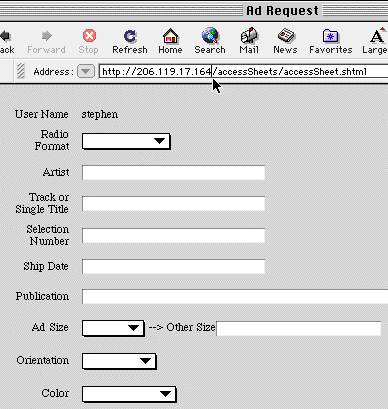Open Search globe icon
Image resolution: width=388 pixels, height=409 pixels.
[x=210, y=36]
